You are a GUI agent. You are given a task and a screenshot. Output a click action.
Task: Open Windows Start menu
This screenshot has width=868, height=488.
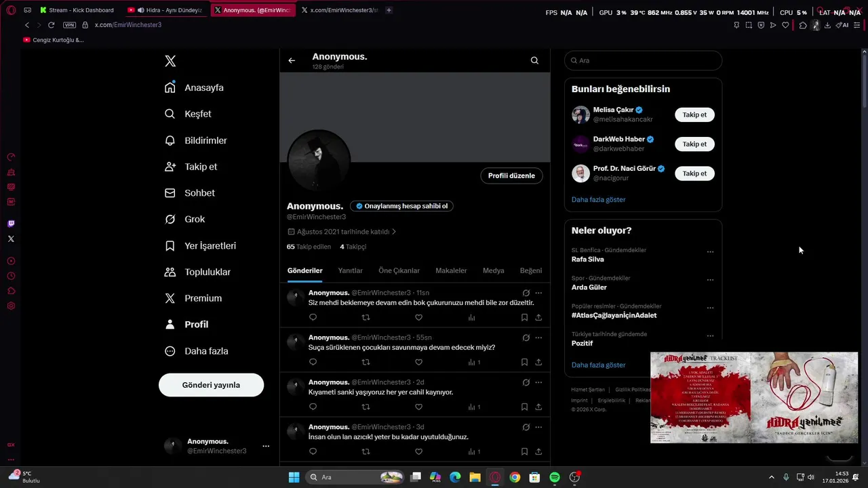tap(294, 477)
